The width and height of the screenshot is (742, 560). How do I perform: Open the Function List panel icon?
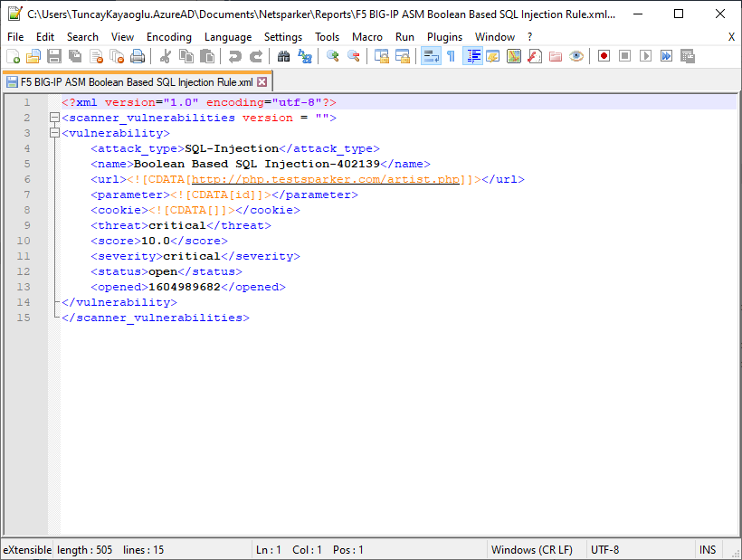point(534,56)
